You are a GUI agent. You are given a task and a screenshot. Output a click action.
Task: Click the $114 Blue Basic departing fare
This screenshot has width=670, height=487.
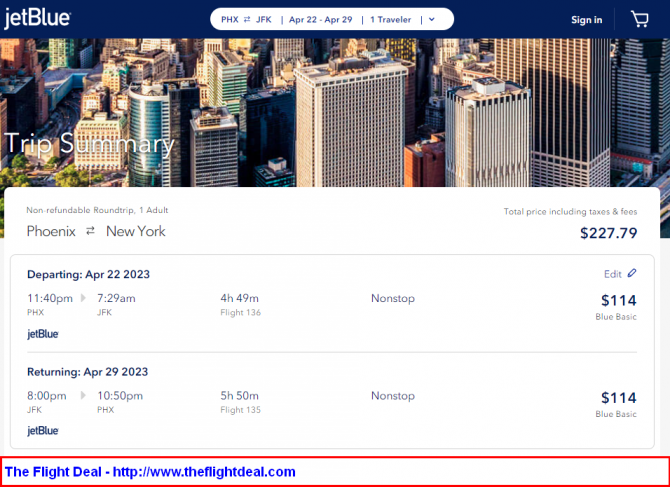616,307
